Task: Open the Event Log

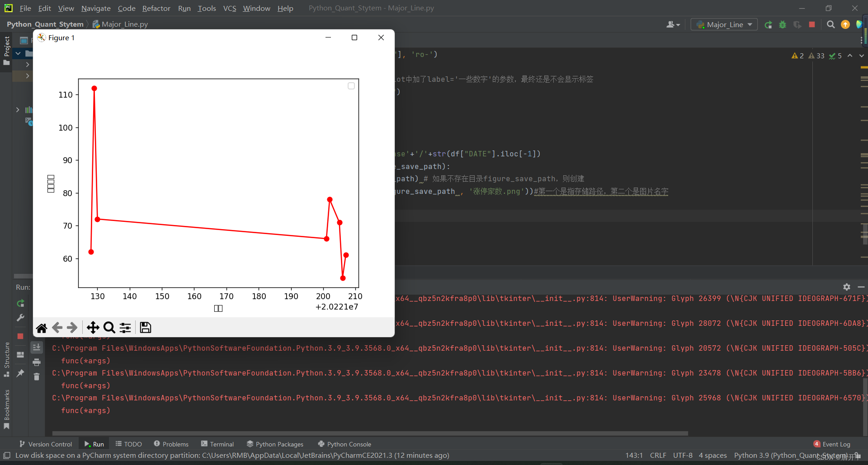Action: (832, 444)
